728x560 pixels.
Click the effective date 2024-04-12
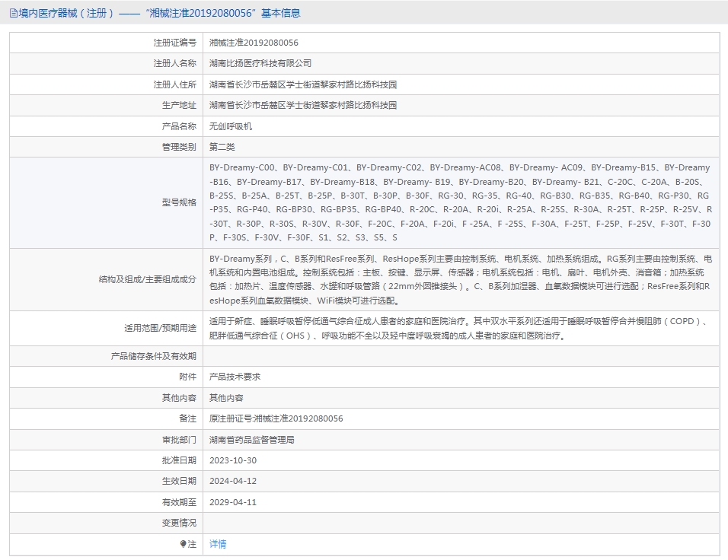233,481
